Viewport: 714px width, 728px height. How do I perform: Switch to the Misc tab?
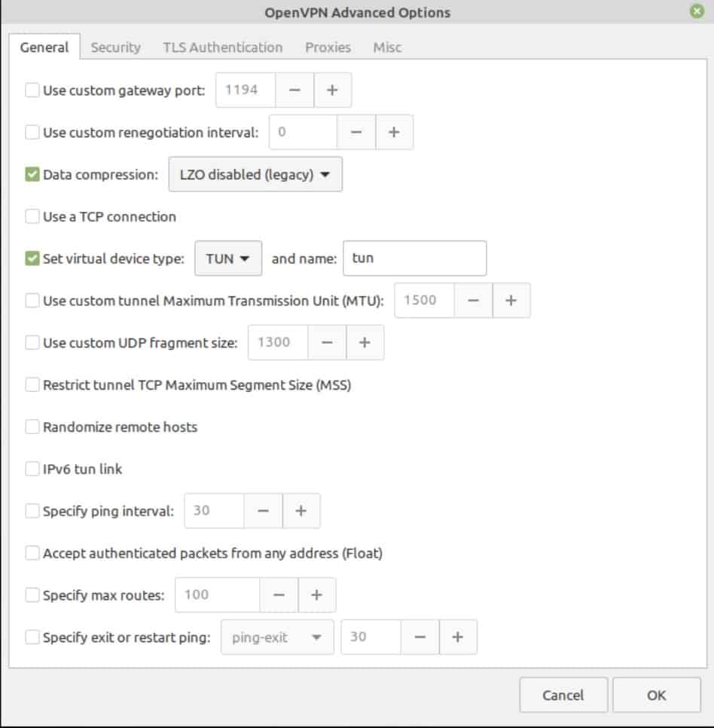[x=387, y=47]
